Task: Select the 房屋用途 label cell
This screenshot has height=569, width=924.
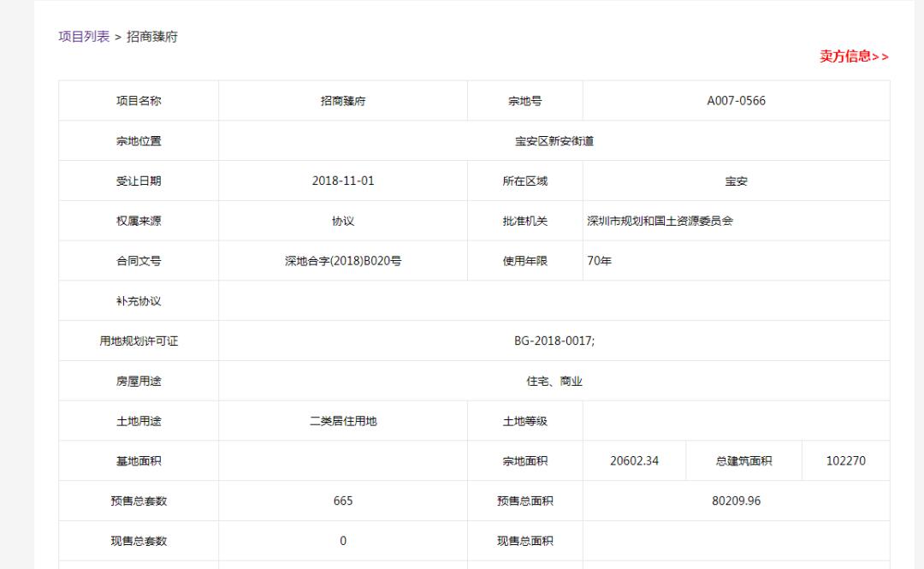Action: click(139, 381)
